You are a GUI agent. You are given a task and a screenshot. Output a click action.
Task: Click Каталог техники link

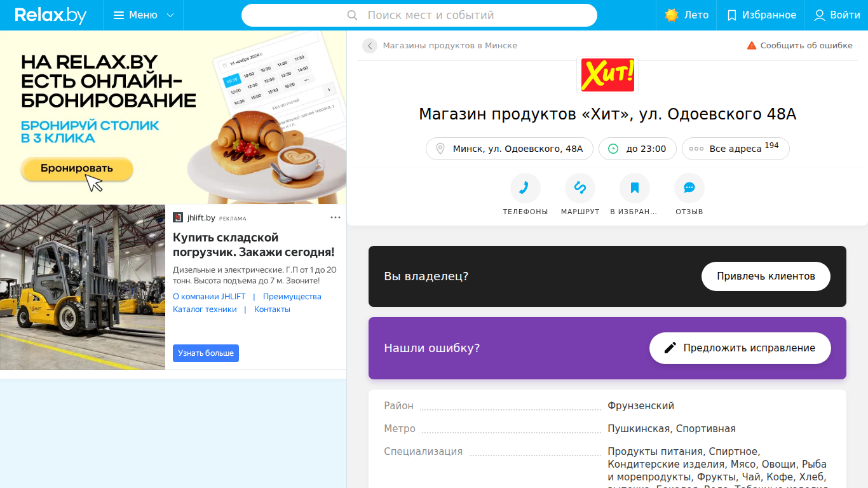pyautogui.click(x=205, y=309)
